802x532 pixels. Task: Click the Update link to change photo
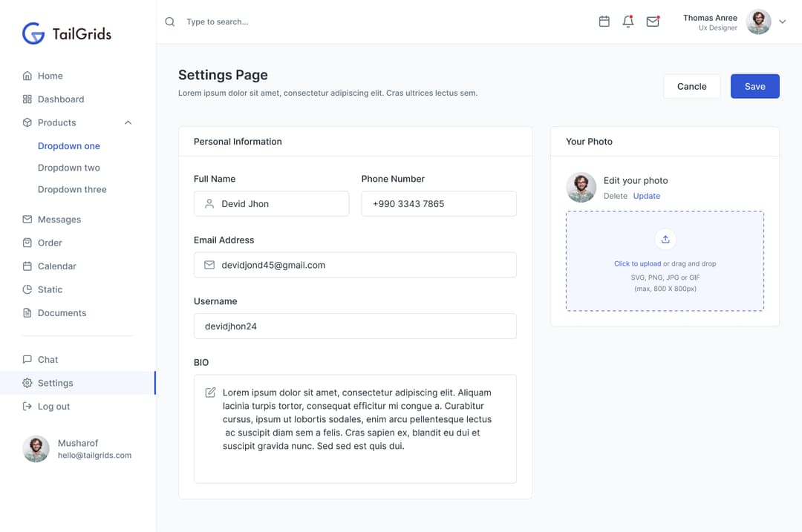point(646,196)
